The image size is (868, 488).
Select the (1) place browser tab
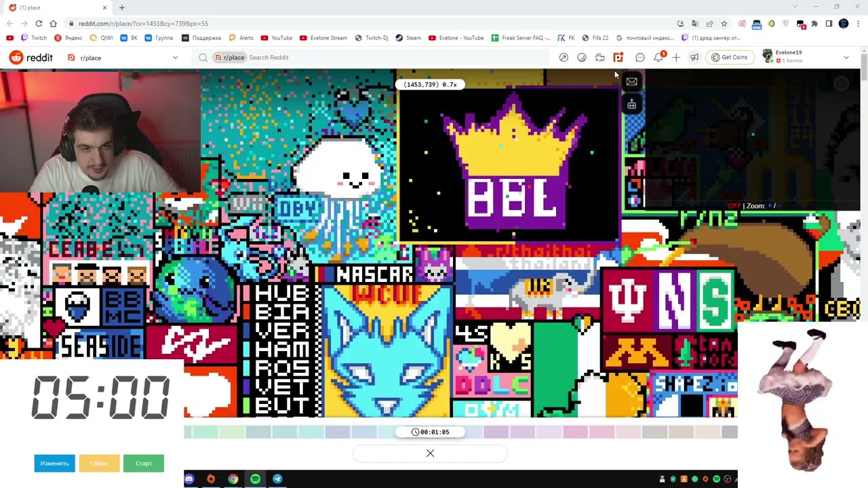(58, 7)
